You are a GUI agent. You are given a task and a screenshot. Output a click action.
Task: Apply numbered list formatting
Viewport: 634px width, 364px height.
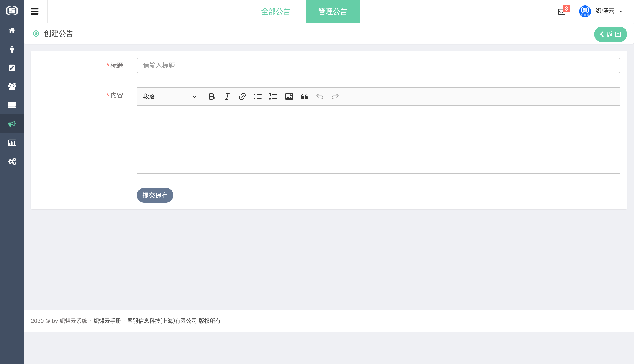(x=273, y=96)
